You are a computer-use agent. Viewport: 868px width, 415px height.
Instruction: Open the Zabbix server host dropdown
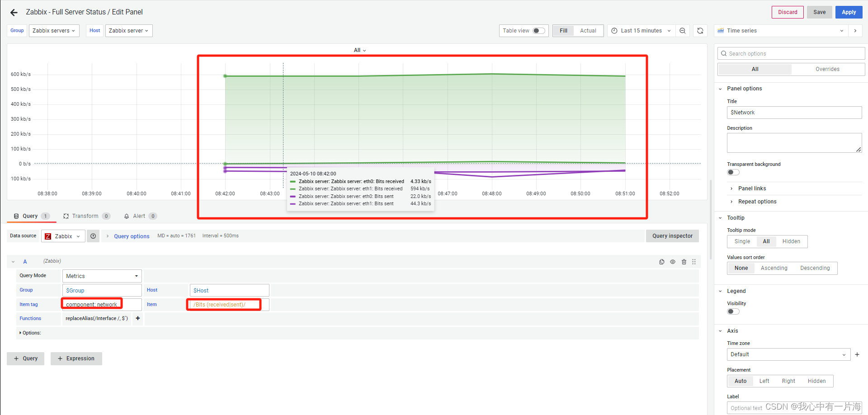click(129, 31)
